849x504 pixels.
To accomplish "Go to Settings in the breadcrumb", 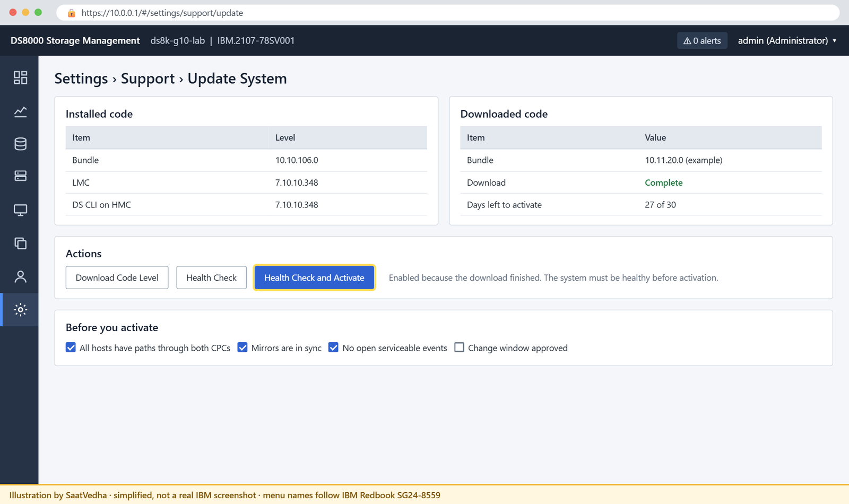I will tap(81, 79).
